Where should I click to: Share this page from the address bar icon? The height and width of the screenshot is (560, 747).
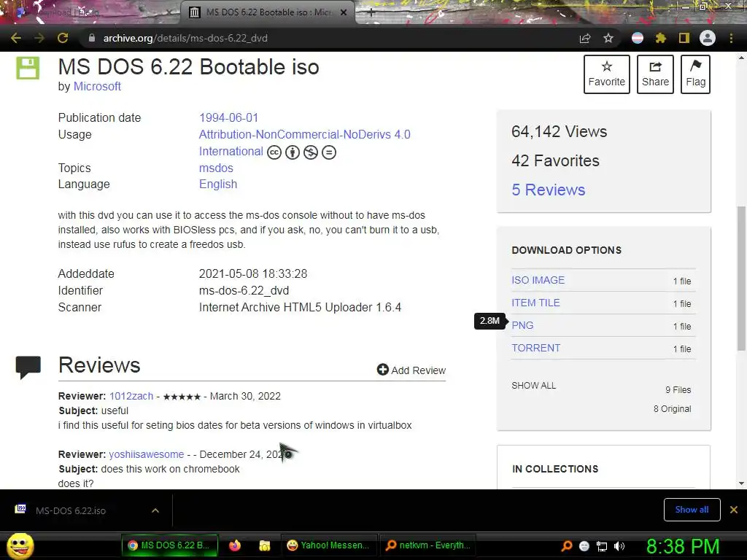point(585,38)
